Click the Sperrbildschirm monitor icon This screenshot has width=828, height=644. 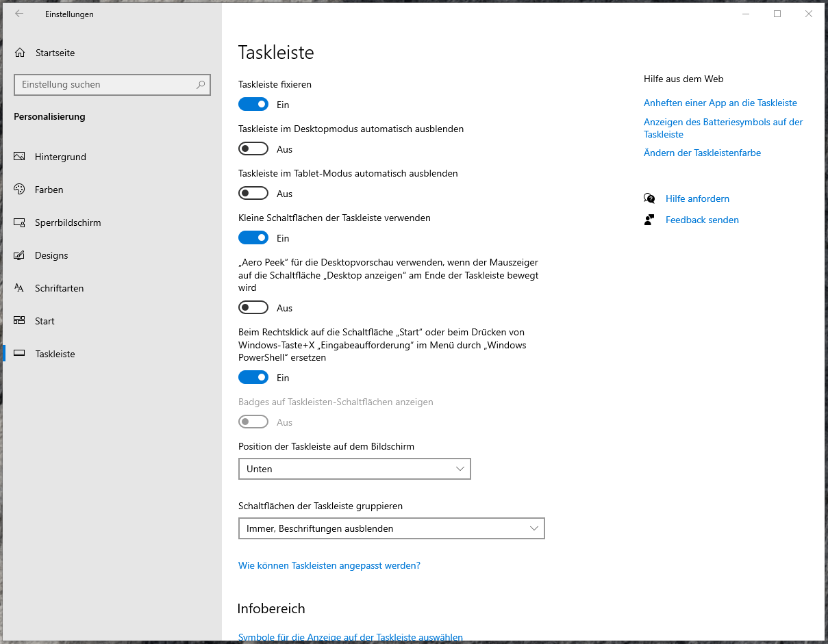(20, 222)
